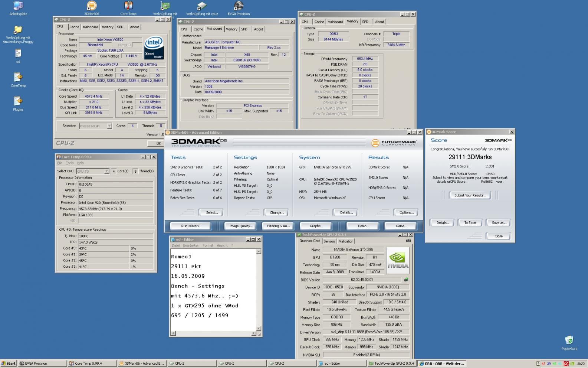Click the Intel Xeon logo in CPU-Z

pos(154,48)
